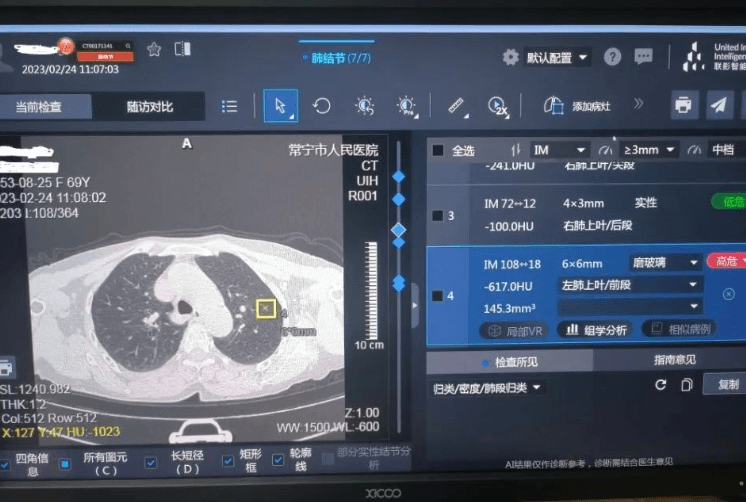Toggle the 四角信息 checkbox

coord(9,461)
